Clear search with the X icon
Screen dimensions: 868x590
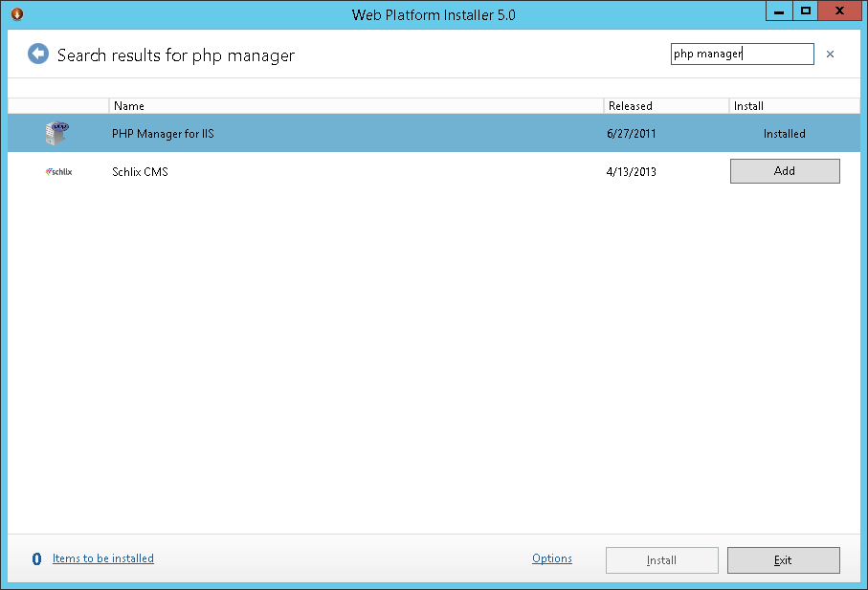830,55
